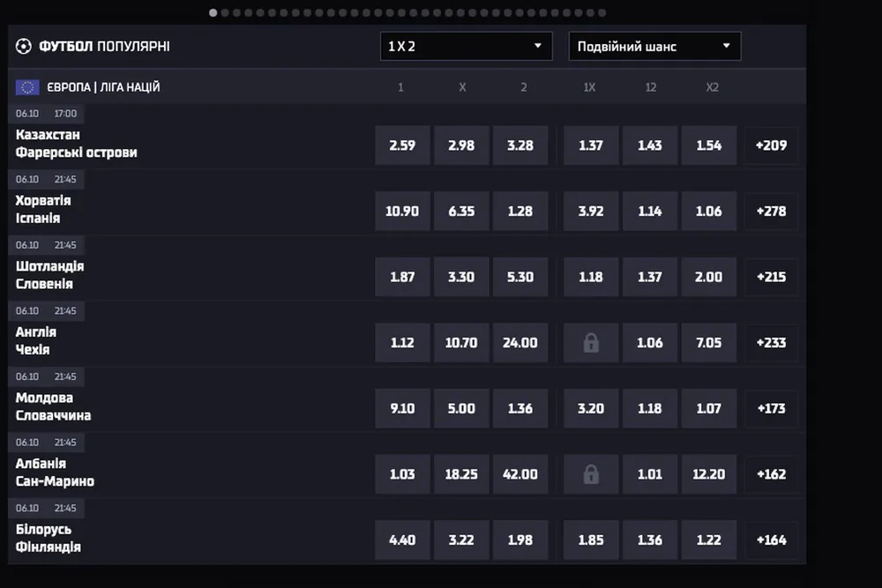882x588 pixels.
Task: Pick Білорусь win at 4.40
Action: [x=402, y=540]
